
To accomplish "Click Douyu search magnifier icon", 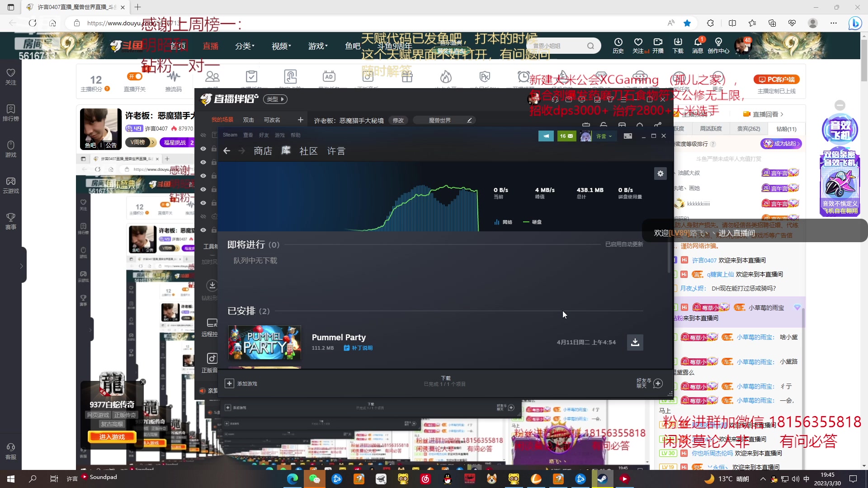I will 591,46.
